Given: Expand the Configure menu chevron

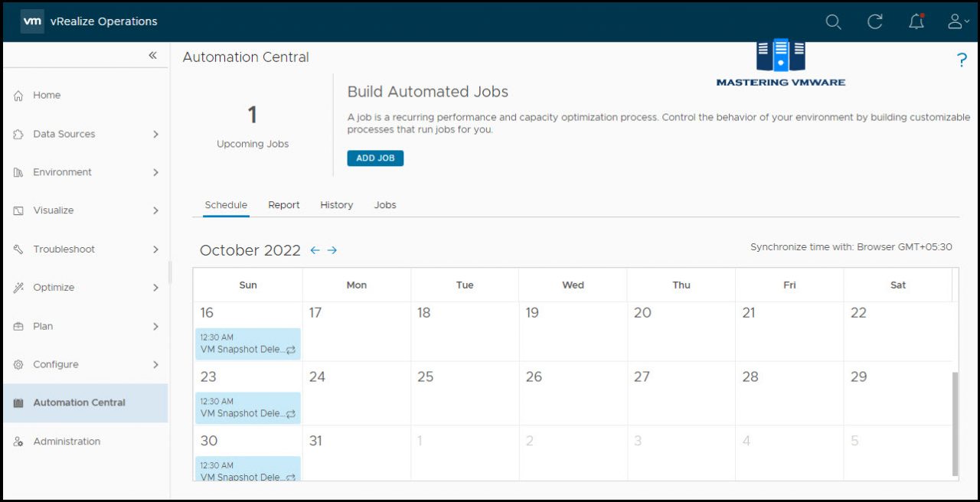Looking at the screenshot, I should click(155, 364).
